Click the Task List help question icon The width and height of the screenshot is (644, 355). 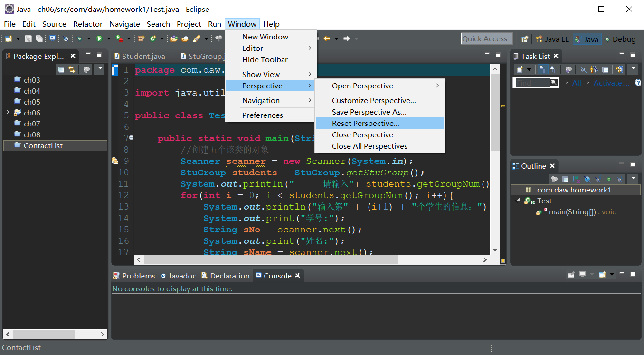(638, 83)
